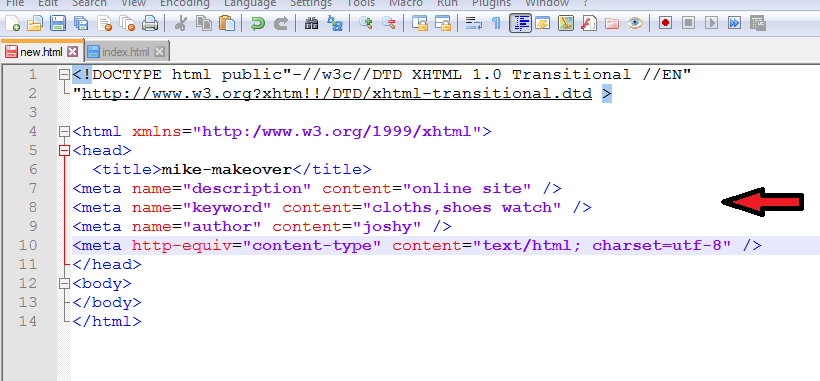Click the title text 'mike-makeover'

(x=227, y=170)
